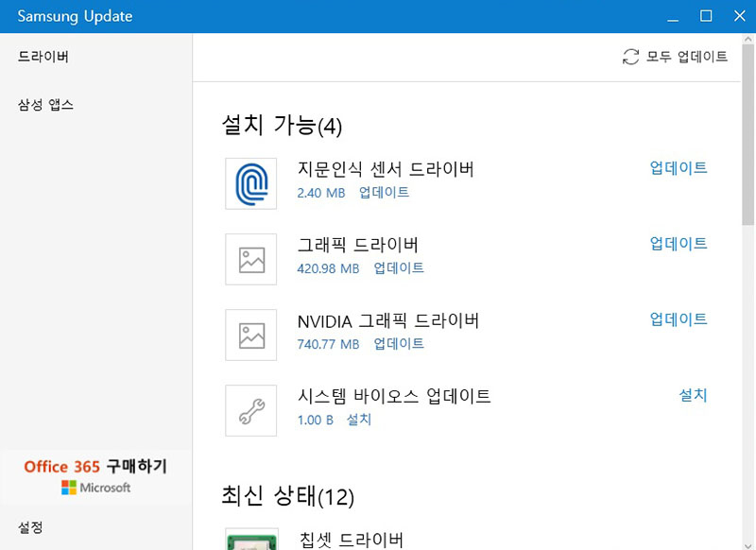Click the 설치 가능(4) heading

click(x=282, y=126)
